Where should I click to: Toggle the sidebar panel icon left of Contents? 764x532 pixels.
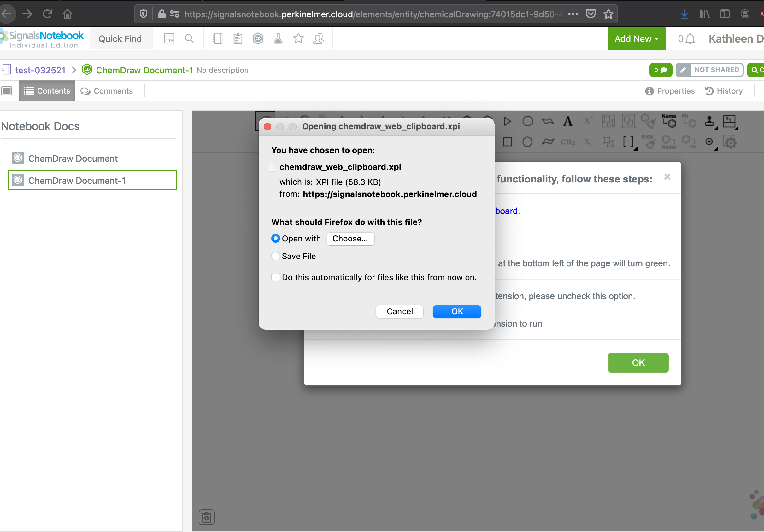pyautogui.click(x=7, y=91)
